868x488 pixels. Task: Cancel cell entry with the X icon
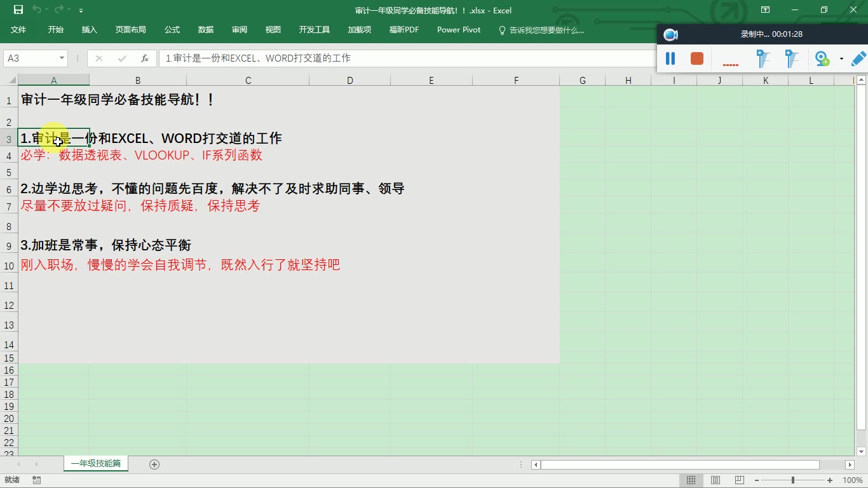tap(98, 58)
